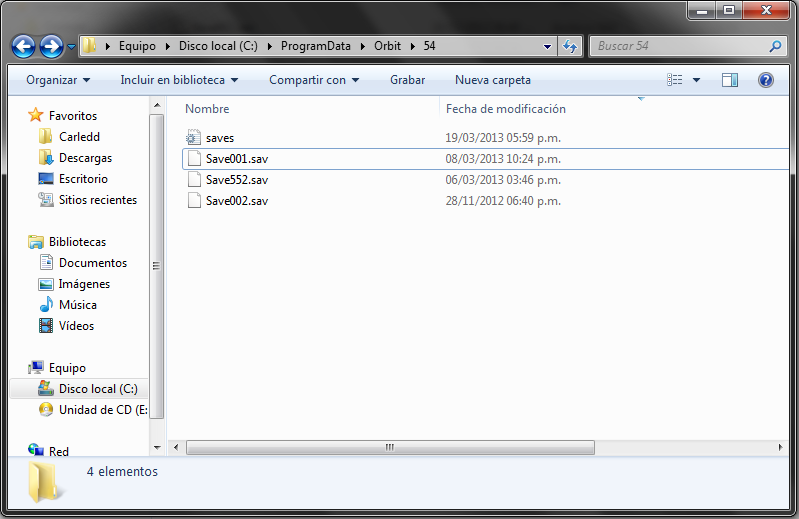Select 'Disco local (C:)' in the breadcrumb
The width and height of the screenshot is (799, 519).
pyautogui.click(x=218, y=46)
